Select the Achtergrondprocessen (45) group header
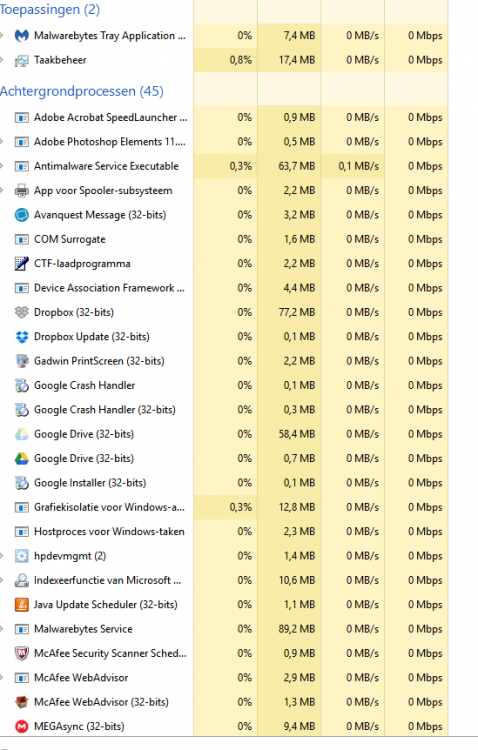 point(82,91)
